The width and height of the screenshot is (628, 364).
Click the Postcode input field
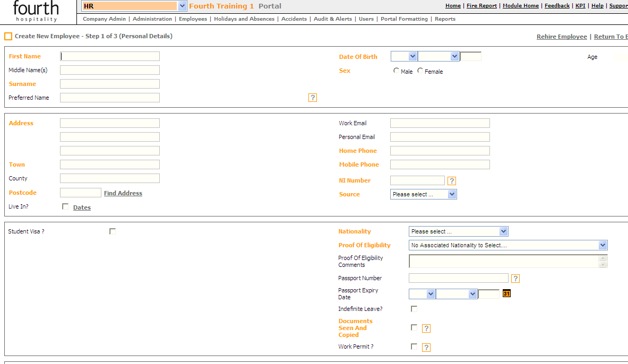click(x=81, y=193)
